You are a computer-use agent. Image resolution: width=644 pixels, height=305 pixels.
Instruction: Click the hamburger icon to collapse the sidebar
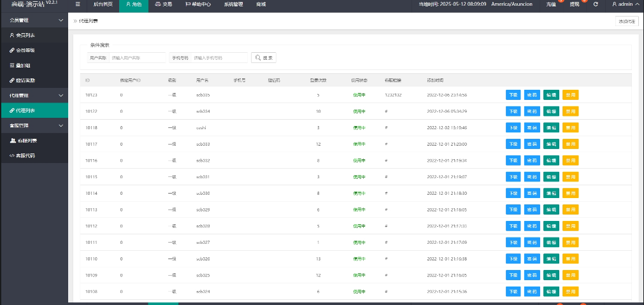tap(78, 4)
